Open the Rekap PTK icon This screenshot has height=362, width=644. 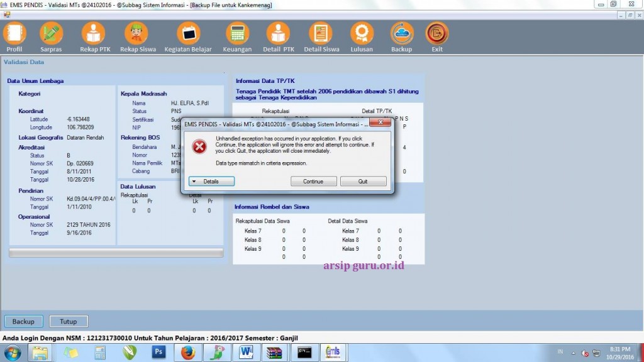pyautogui.click(x=95, y=37)
